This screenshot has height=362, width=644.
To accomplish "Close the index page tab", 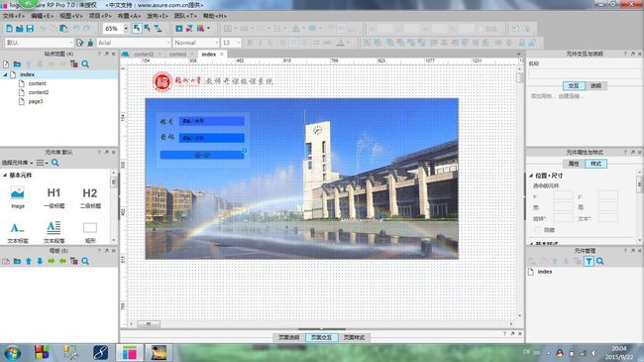I will click(222, 55).
